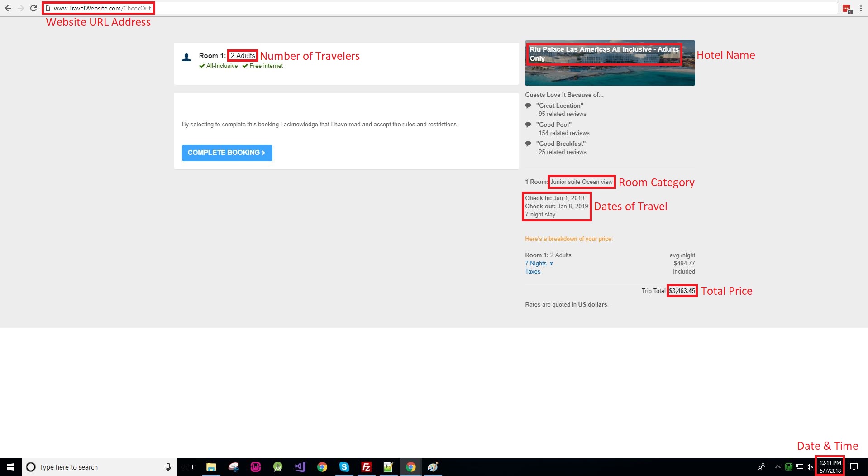The image size is (868, 476).
Task: Unmute the volume in system tray
Action: coord(810,467)
